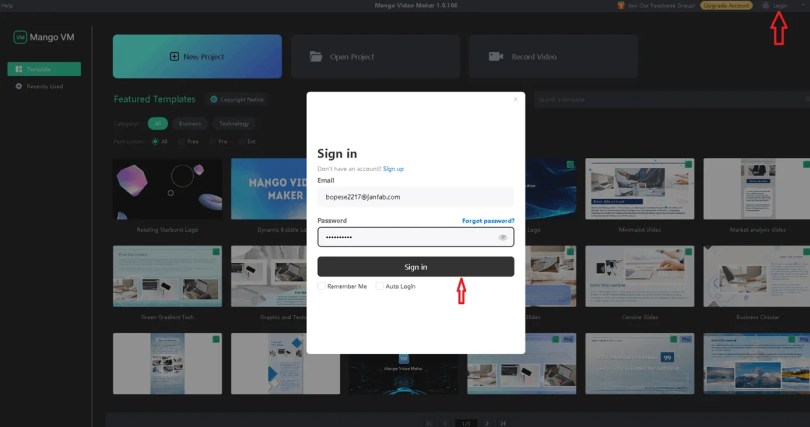Focus the Email input field
The height and width of the screenshot is (427, 810).
click(x=415, y=197)
